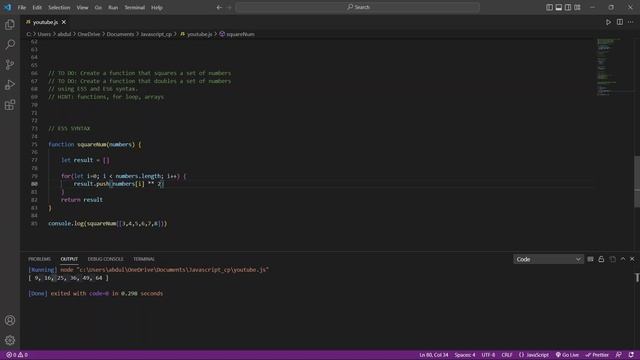Open the Extensions view
Image resolution: width=640 pixels, height=360 pixels.
click(x=10, y=105)
